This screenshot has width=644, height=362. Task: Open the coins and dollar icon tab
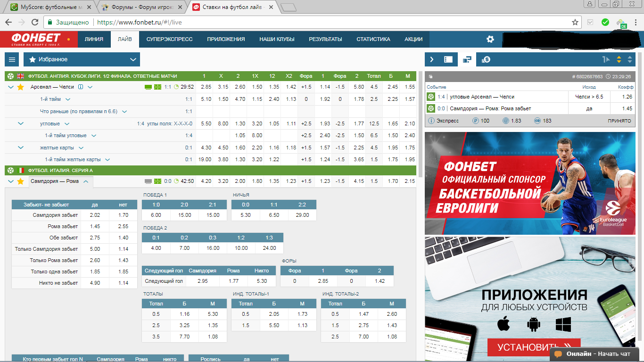486,59
